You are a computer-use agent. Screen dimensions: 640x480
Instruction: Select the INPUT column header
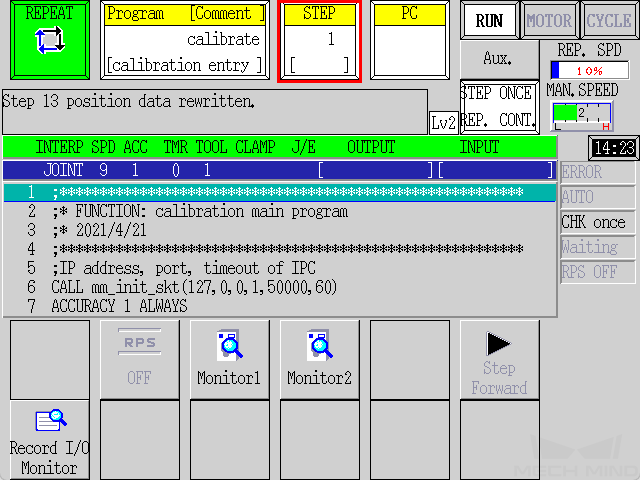[479, 147]
